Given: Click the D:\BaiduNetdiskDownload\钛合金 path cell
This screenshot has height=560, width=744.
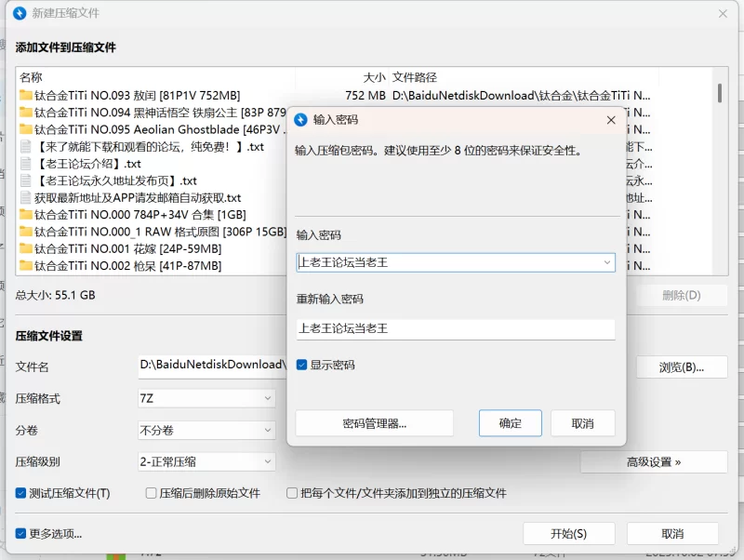Looking at the screenshot, I should (521, 96).
